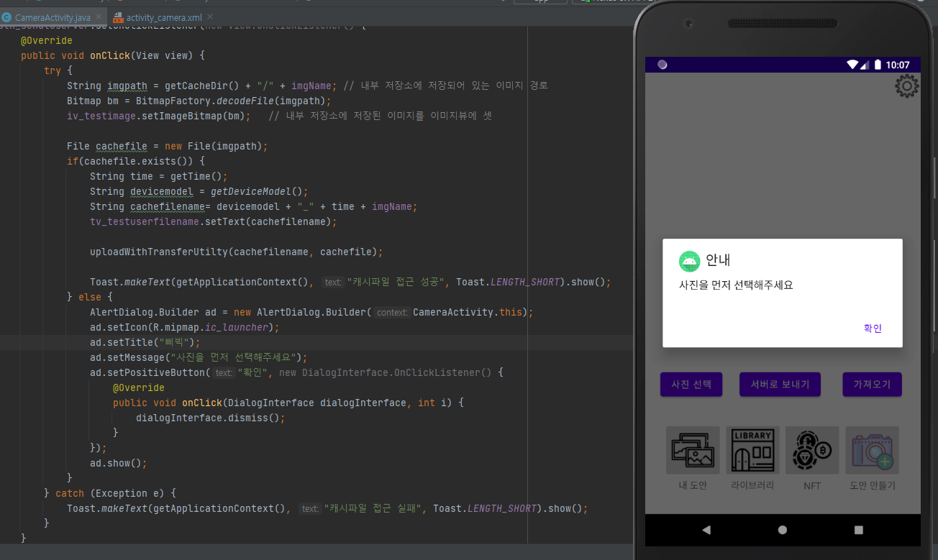
Task: Click the try { line
Action: [58, 70]
